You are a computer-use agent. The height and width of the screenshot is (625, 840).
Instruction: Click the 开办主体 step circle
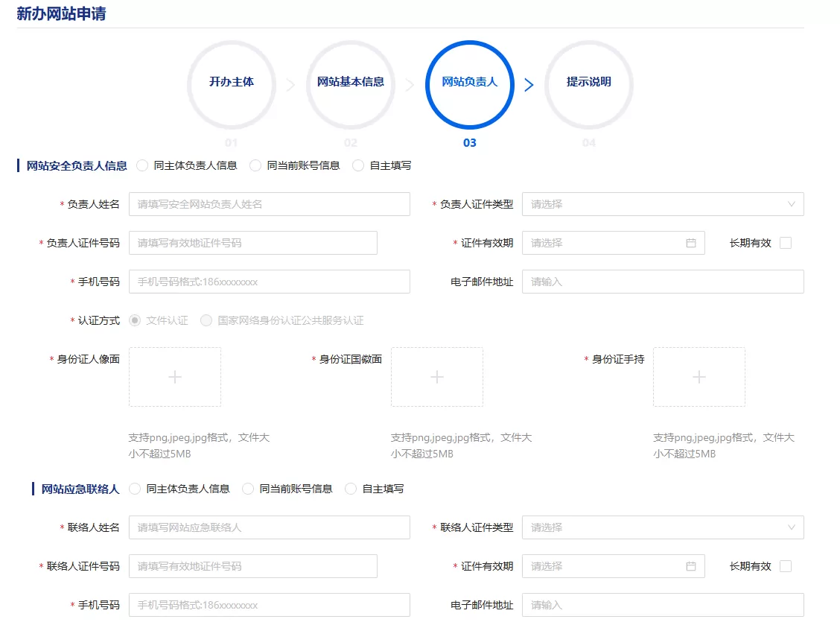click(231, 85)
